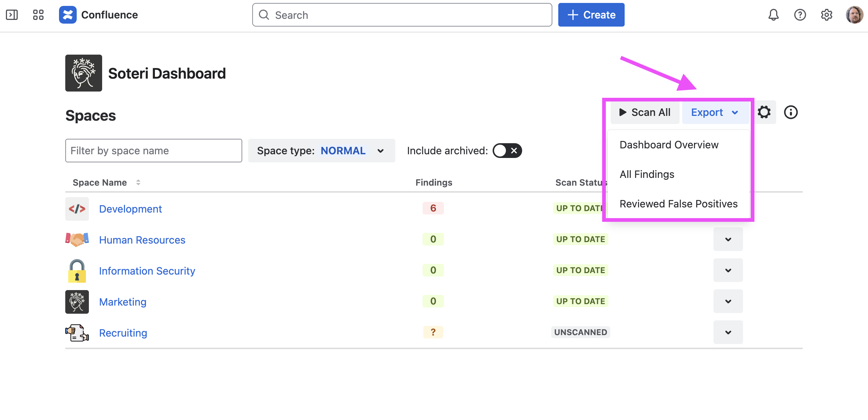Screen dimensions: 868x420
Task: Open Confluence settings gear in top bar
Action: pos(826,15)
